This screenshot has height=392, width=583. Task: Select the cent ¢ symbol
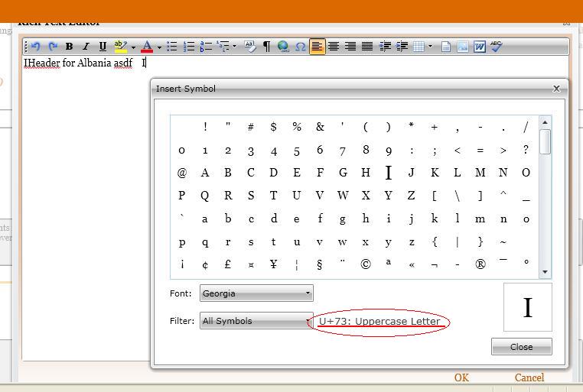[205, 264]
